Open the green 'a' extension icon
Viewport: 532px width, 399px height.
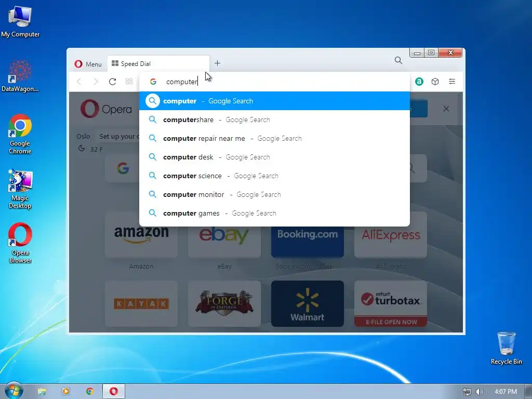click(419, 82)
